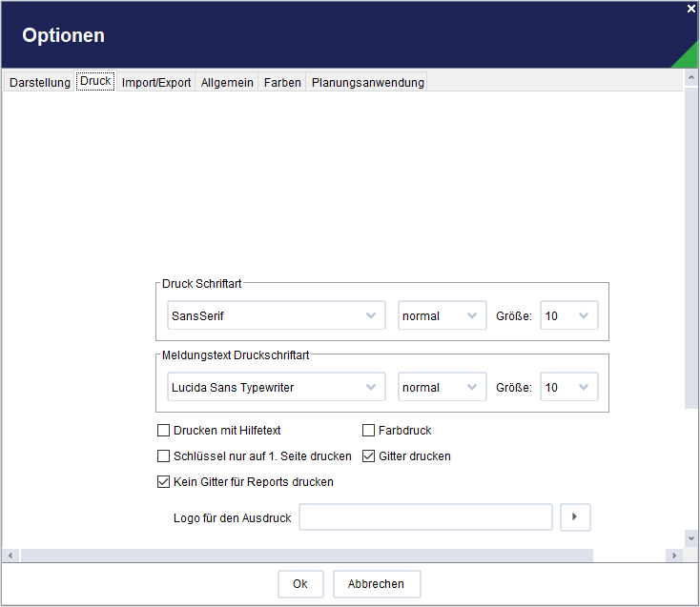The width and height of the screenshot is (700, 607).
Task: Check Schlüssel nur auf 1. Seite drucken
Action: (163, 456)
